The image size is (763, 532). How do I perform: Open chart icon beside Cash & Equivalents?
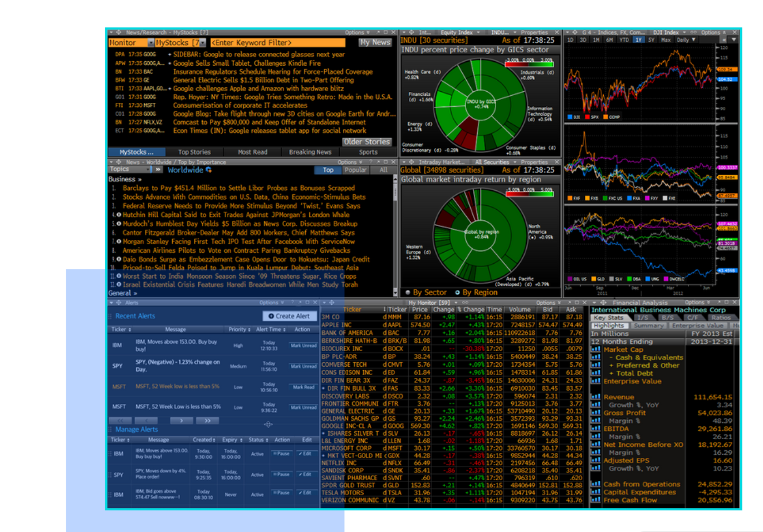tap(595, 357)
